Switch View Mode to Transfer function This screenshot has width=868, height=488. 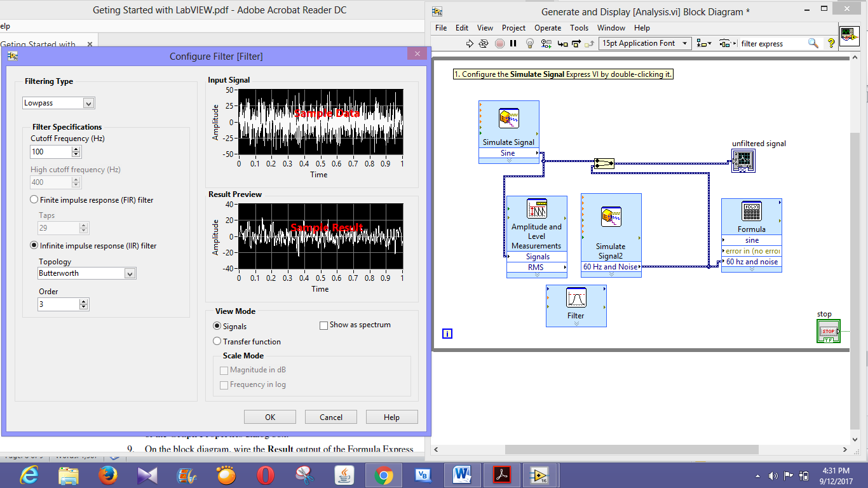(217, 341)
